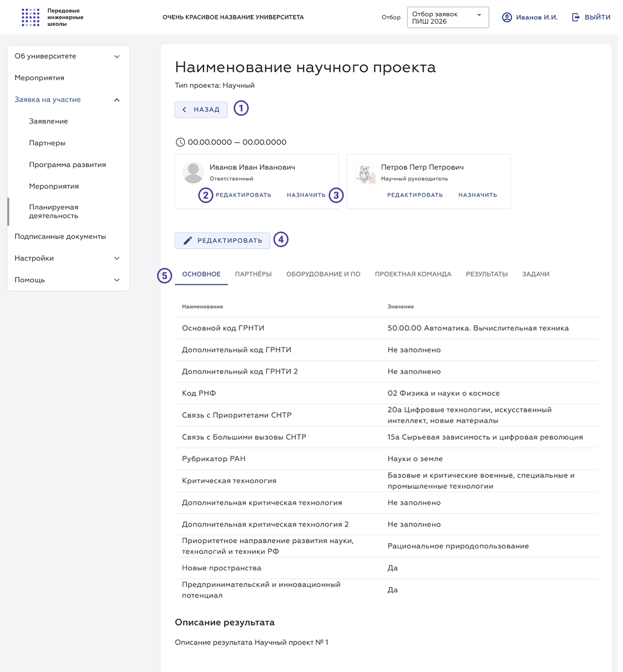Click the clock icon beside the dates
The height and width of the screenshot is (672, 623).
(180, 142)
